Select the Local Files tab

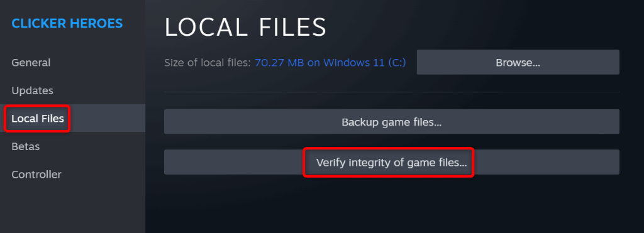37,119
